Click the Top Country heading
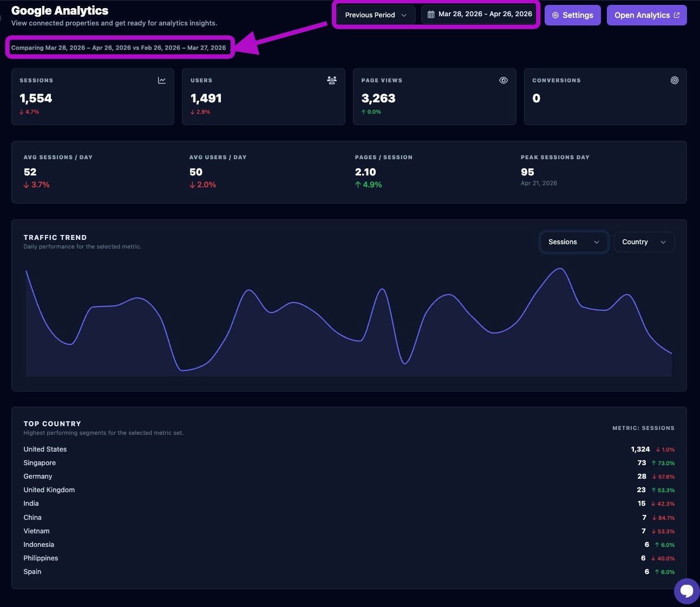700x607 pixels. point(53,423)
